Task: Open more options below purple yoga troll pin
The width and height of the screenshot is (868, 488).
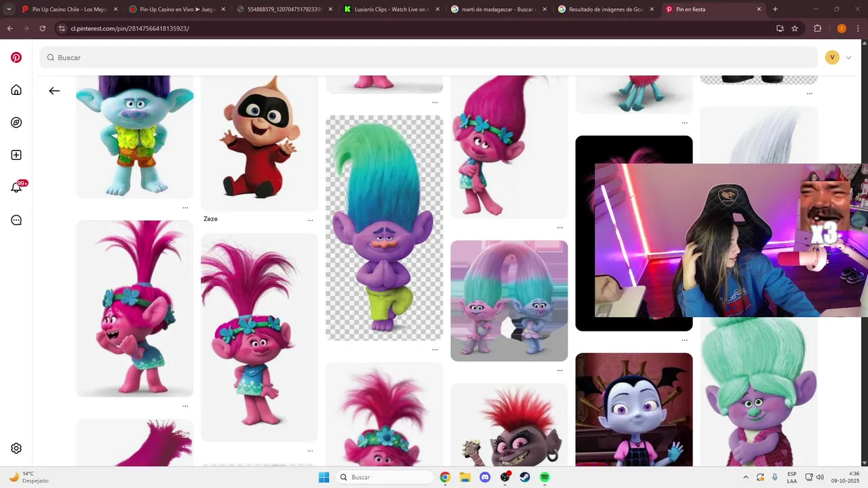Action: pyautogui.click(x=435, y=350)
